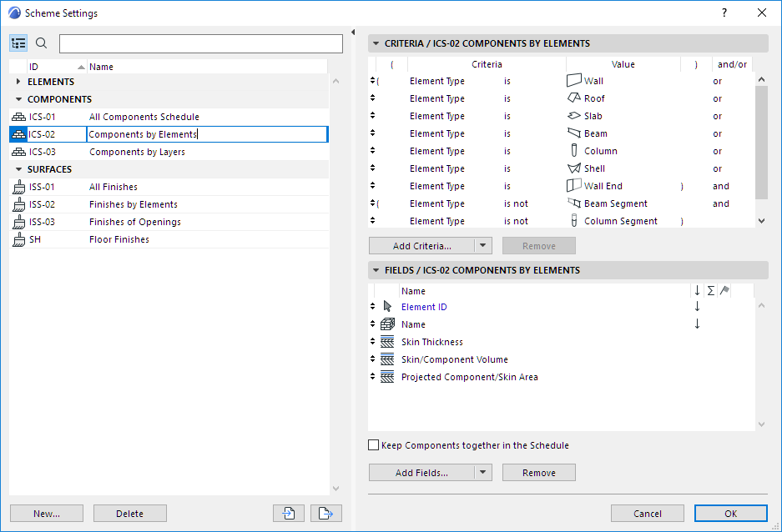Click the Column Segment element icon
The image size is (782, 532).
click(574, 220)
